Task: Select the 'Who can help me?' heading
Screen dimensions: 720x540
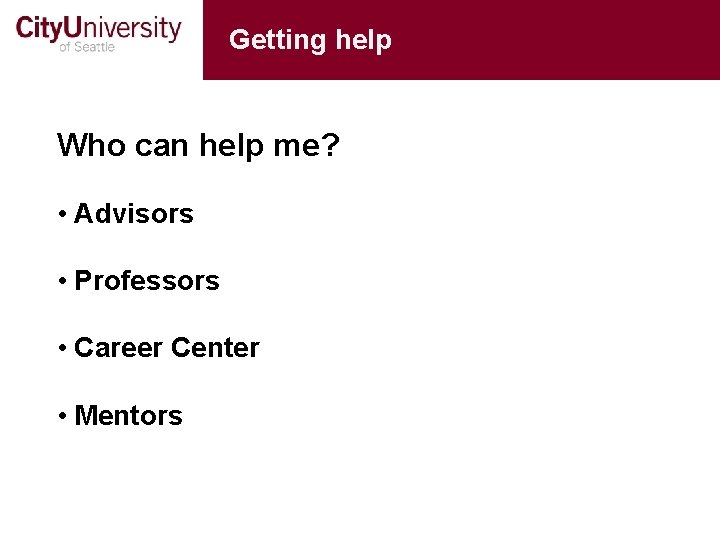Action: pos(199,146)
